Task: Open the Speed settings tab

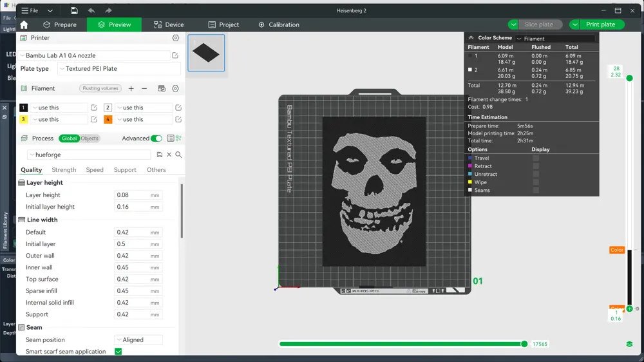Action: tap(95, 169)
